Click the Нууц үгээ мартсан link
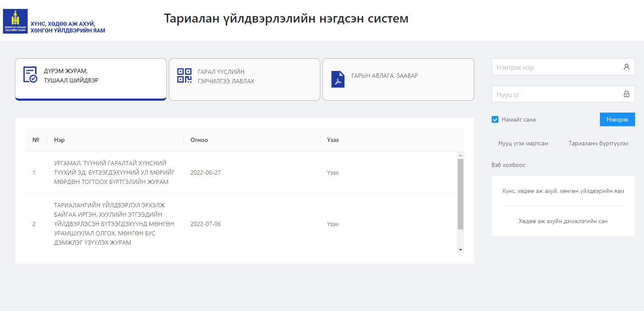The width and height of the screenshot is (644, 311). pos(523,144)
